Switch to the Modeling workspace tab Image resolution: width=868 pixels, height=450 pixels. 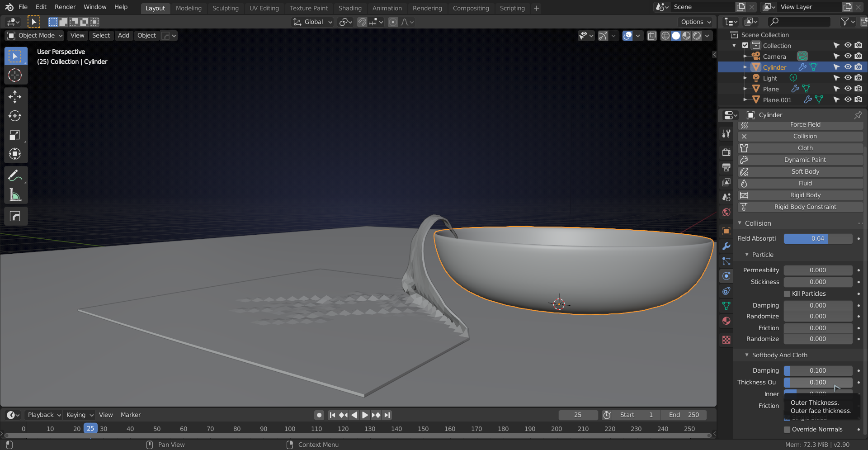(189, 8)
